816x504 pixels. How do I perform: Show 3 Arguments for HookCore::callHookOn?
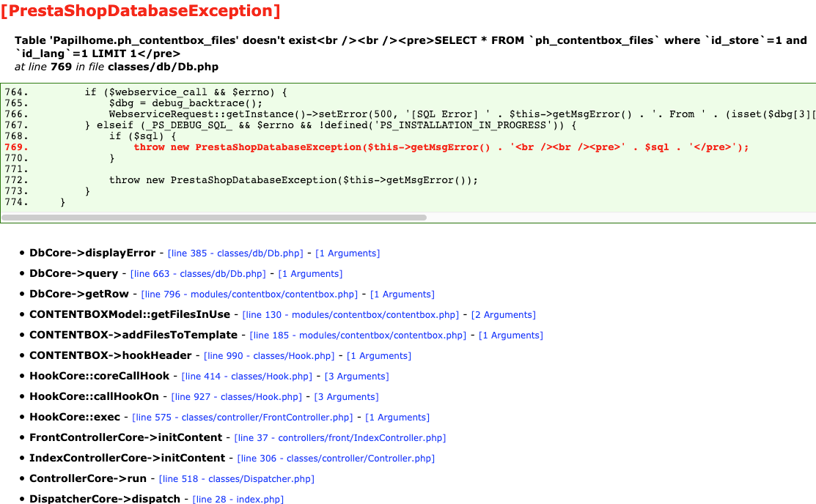346,397
